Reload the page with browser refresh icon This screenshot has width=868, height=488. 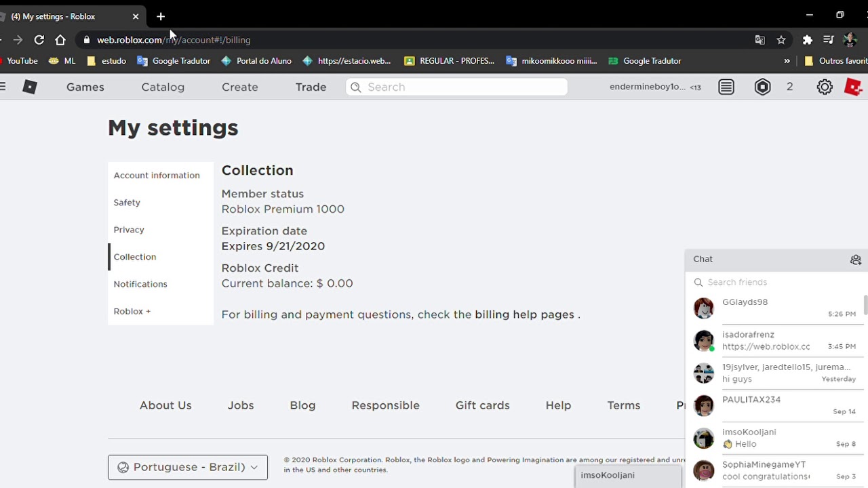click(39, 40)
